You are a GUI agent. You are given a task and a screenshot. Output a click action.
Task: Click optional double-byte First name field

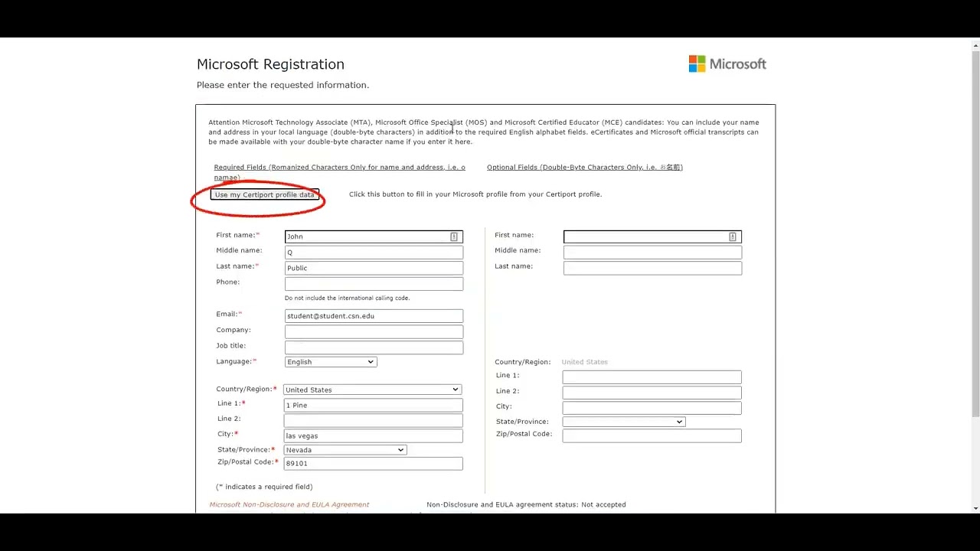pyautogui.click(x=652, y=237)
